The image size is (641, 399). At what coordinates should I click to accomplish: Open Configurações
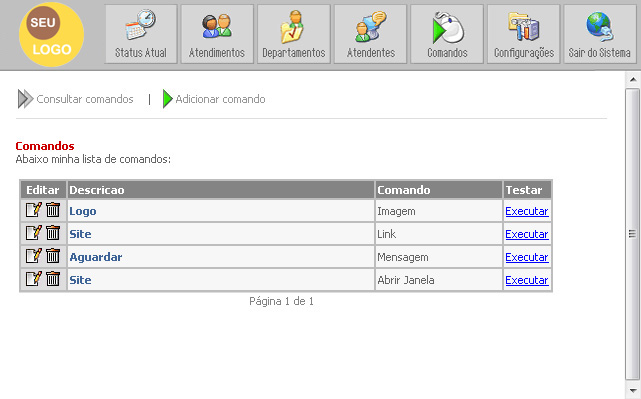524,34
